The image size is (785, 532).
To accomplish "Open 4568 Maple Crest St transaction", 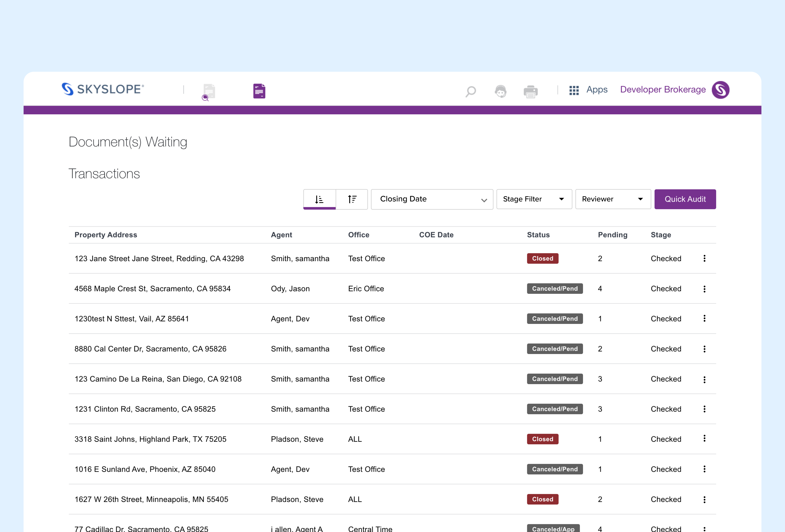I will point(152,288).
